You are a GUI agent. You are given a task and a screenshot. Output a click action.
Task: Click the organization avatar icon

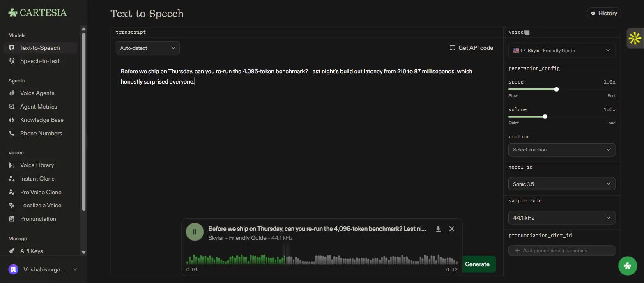(x=14, y=269)
